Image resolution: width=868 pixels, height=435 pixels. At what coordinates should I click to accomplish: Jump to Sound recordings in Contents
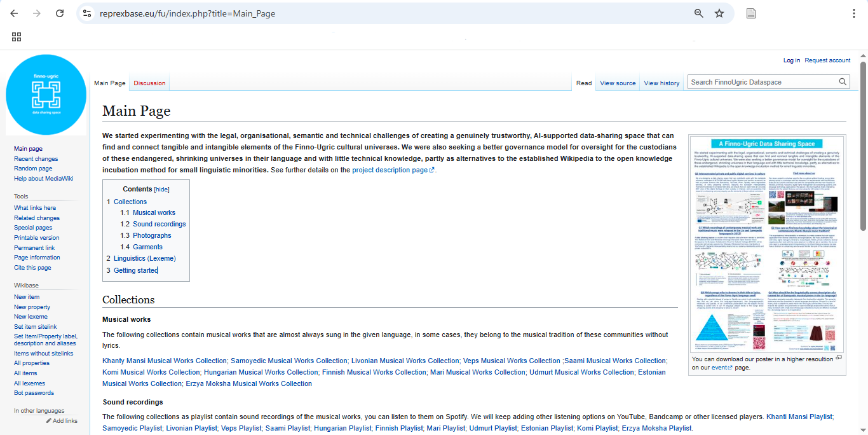click(x=159, y=224)
